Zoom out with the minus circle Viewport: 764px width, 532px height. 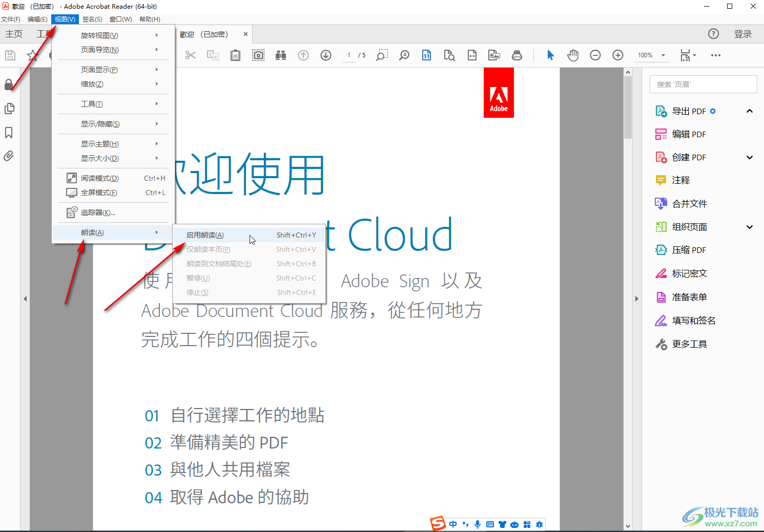pyautogui.click(x=595, y=55)
